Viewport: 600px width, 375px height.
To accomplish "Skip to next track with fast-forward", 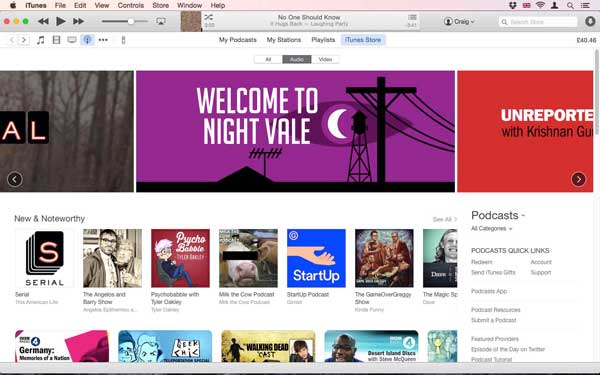I will (x=78, y=21).
